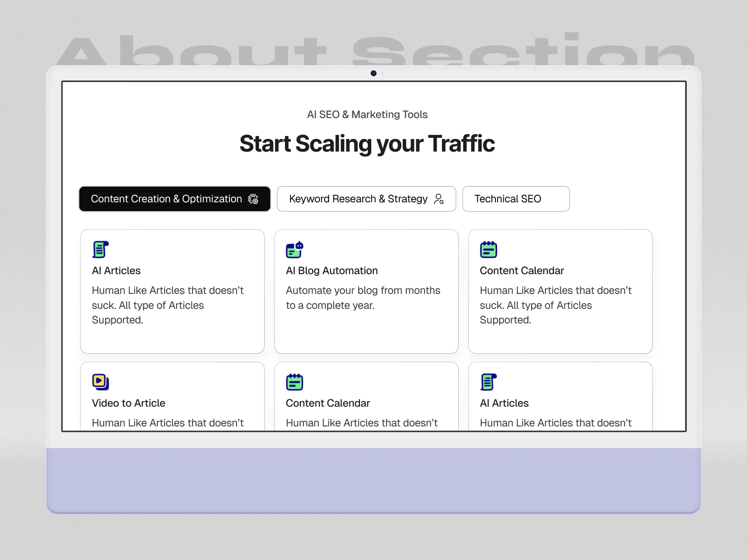Click the bottom-row Content Calendar title
Viewport: 747px width, 560px height.
[328, 403]
